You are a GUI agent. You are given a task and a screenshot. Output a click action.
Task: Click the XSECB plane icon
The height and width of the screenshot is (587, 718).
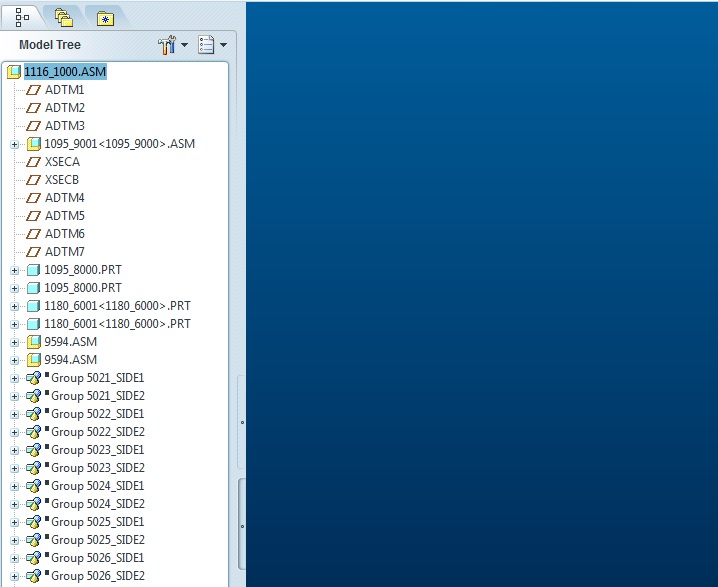pos(33,180)
